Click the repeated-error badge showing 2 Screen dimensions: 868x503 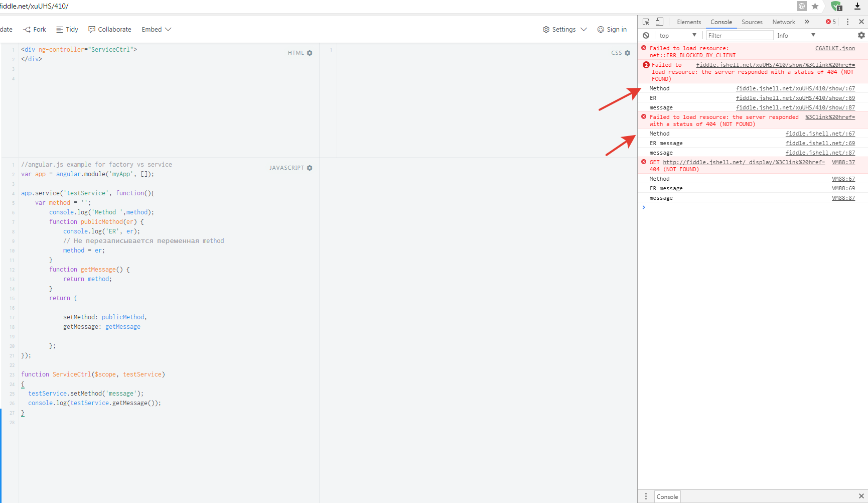click(646, 65)
